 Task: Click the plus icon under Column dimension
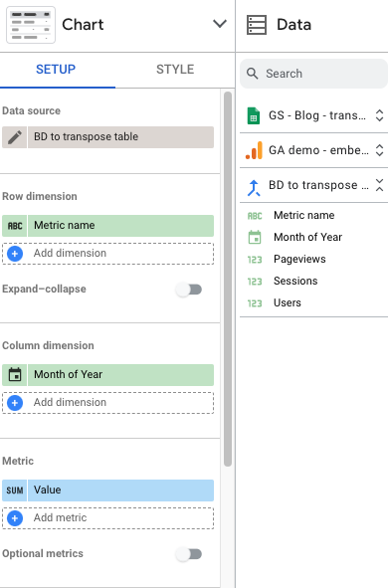click(x=15, y=403)
